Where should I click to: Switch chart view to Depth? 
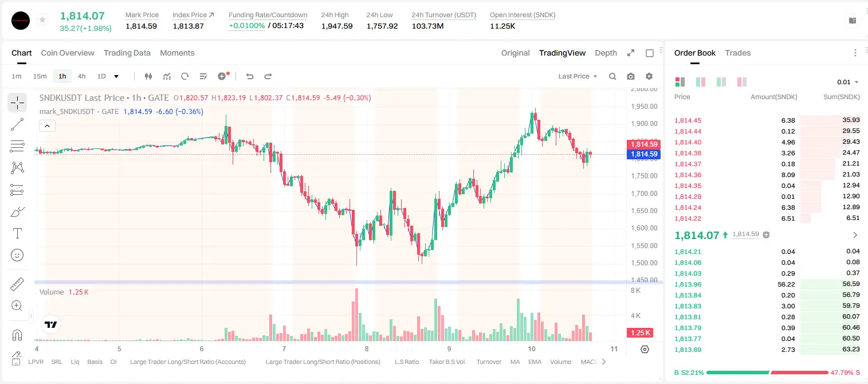[606, 53]
